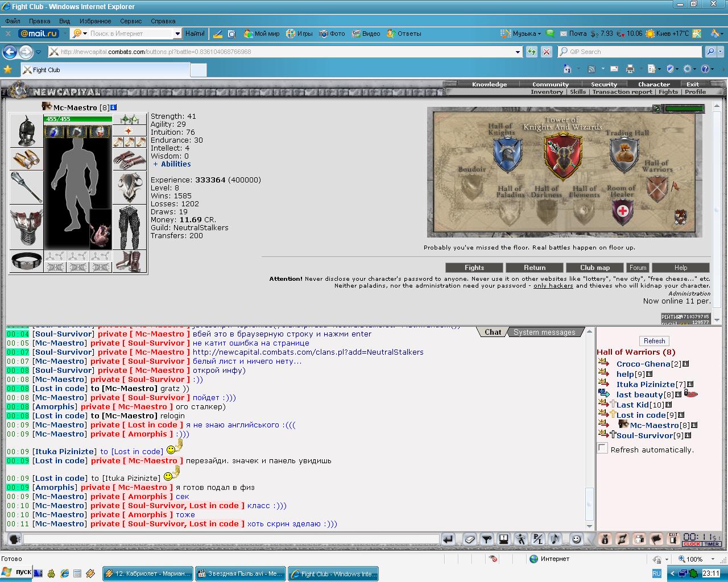The image size is (728, 582).
Task: Click the mace weapon slot
Action: click(26, 187)
